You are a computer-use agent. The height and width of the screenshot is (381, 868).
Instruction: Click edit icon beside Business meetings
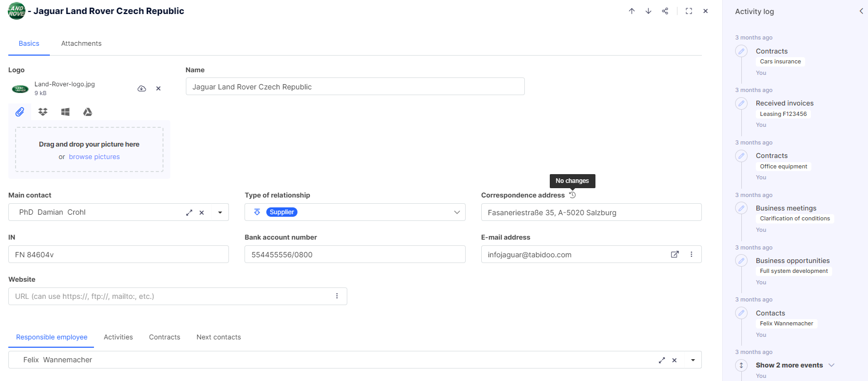(x=741, y=208)
